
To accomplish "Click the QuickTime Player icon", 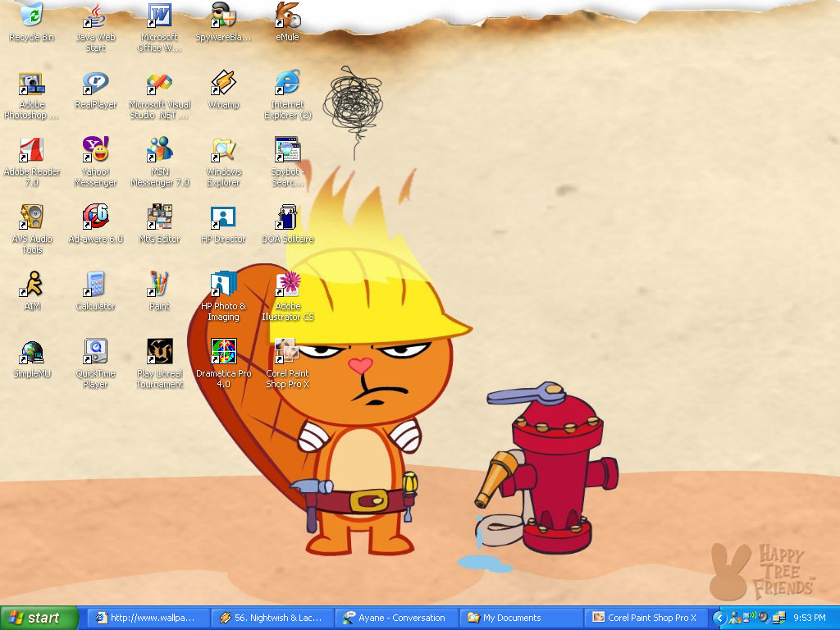I will point(95,364).
